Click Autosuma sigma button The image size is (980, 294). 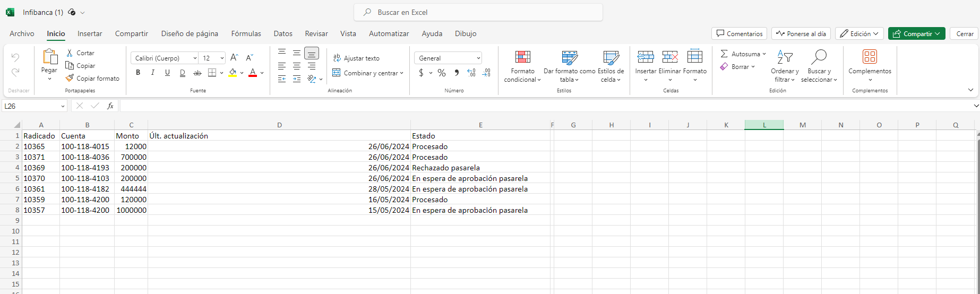(x=742, y=54)
